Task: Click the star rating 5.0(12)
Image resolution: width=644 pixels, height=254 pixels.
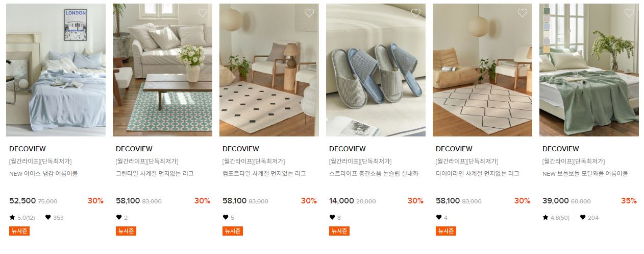Action: (22, 218)
